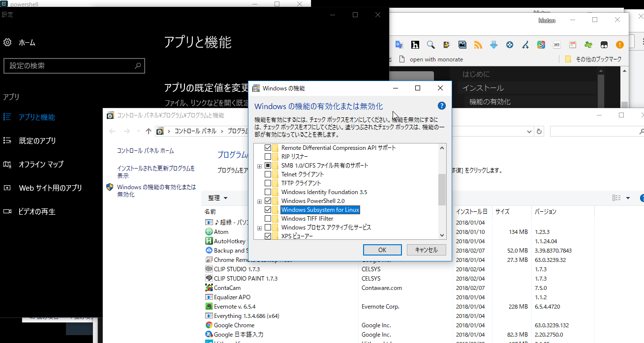Check the TFTP クライアント checkbox
The image size is (644, 343).
[x=268, y=183]
